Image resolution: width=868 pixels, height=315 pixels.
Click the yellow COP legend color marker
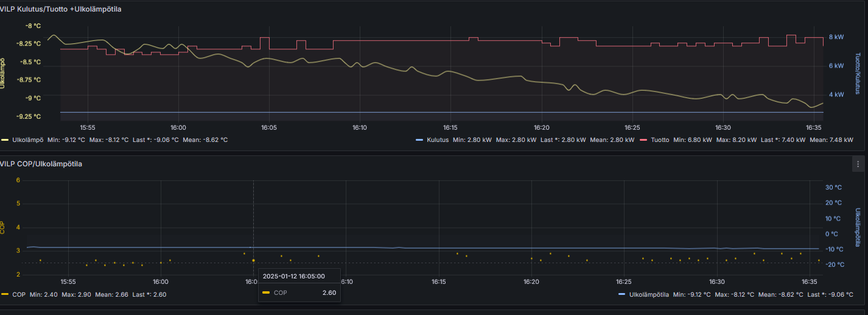point(5,294)
